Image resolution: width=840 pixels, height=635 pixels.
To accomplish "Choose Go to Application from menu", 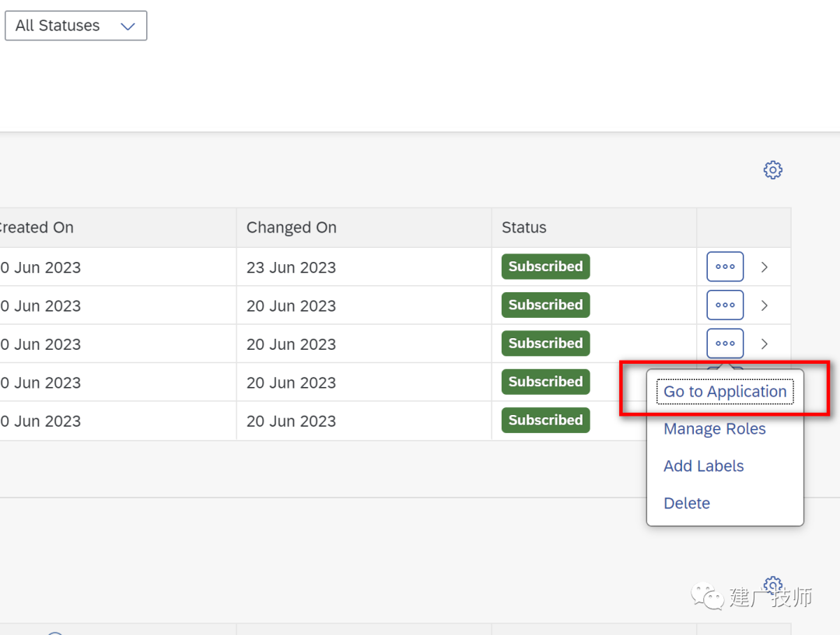I will click(x=725, y=392).
